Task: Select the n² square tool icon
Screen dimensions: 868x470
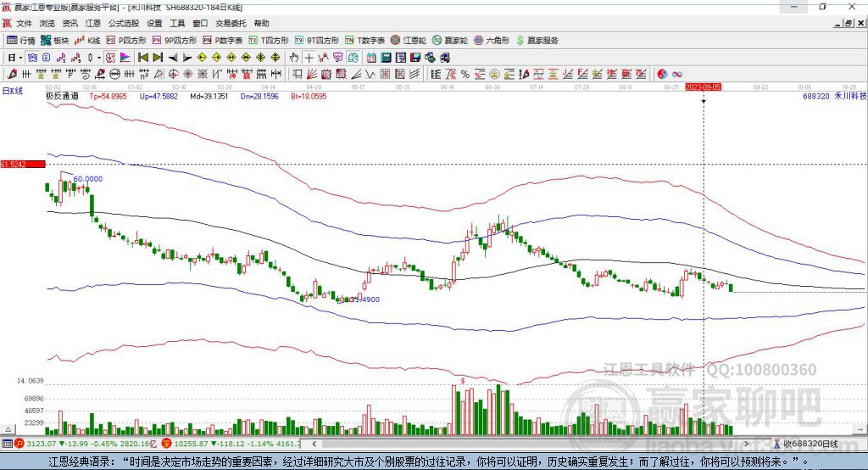Action: (x=144, y=75)
